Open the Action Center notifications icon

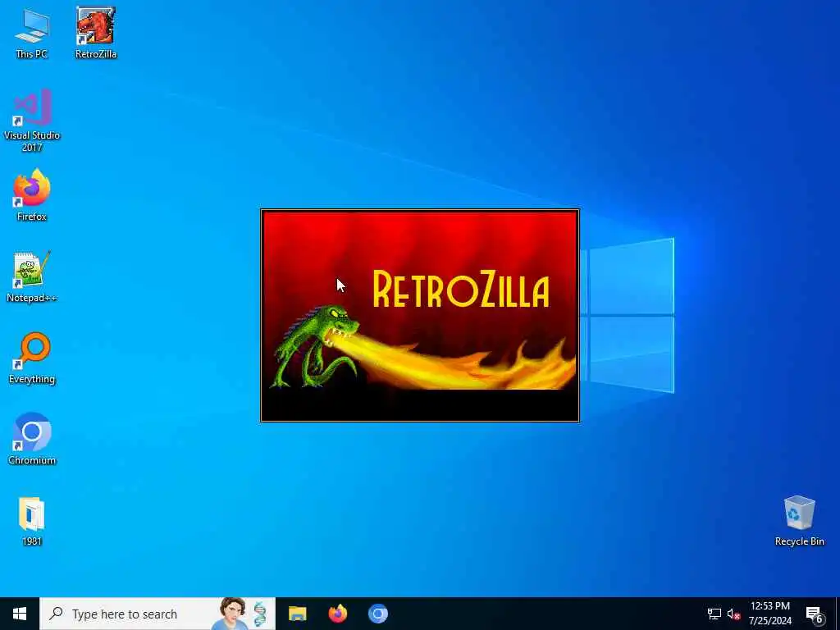815,614
